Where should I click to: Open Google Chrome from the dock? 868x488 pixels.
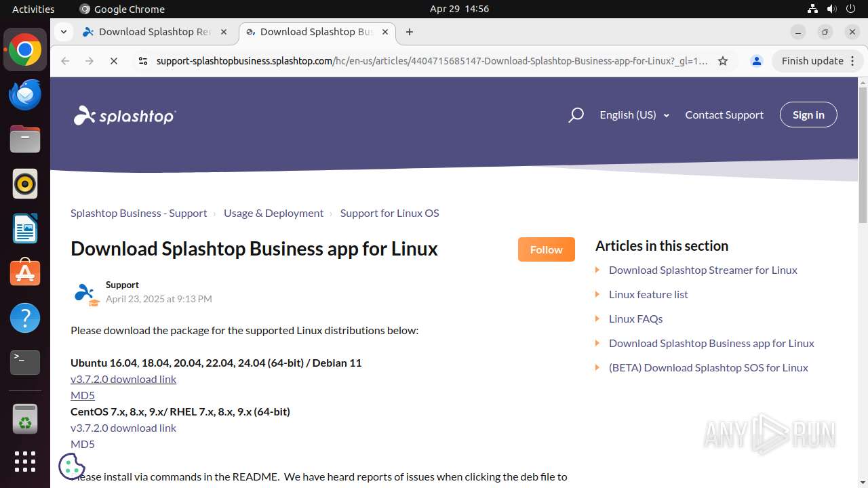[25, 50]
